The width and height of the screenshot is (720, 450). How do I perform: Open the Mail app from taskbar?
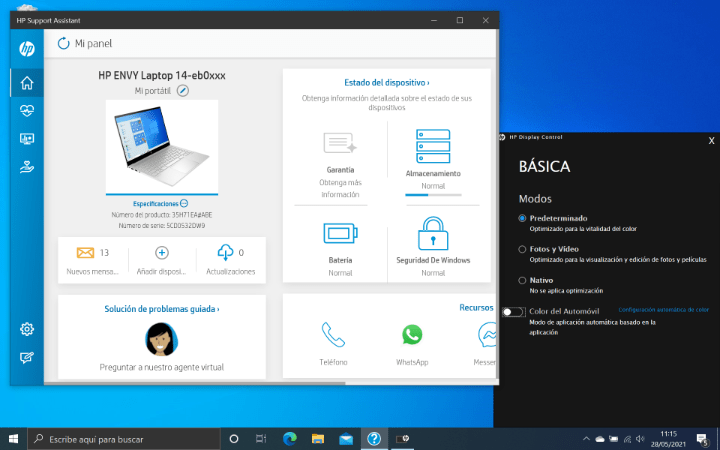click(346, 439)
